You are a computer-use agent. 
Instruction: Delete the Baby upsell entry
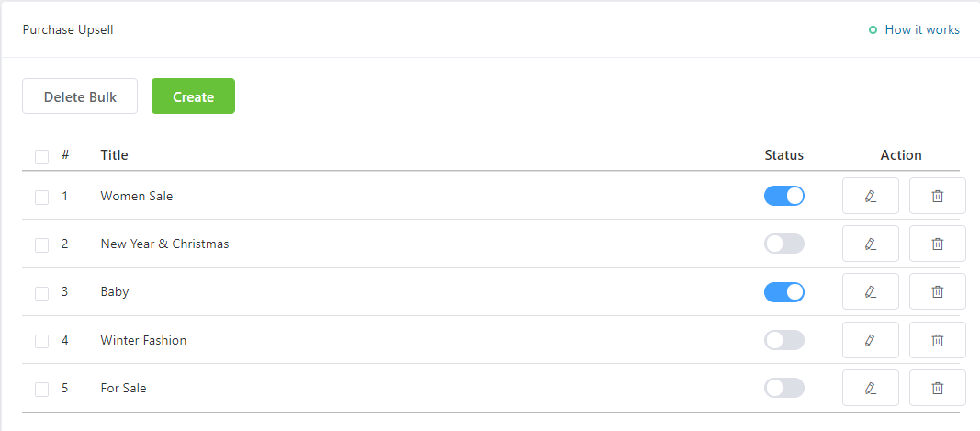pos(937,291)
